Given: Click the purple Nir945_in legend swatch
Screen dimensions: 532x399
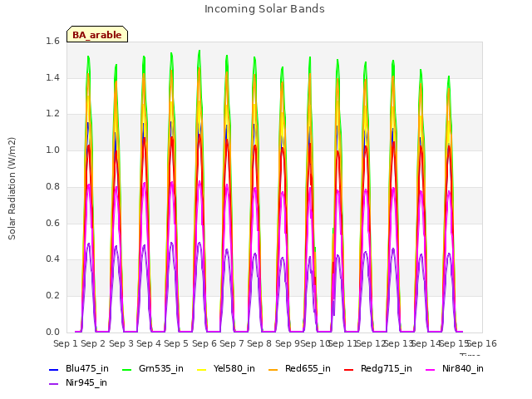Looking at the screenshot, I should [54, 384].
